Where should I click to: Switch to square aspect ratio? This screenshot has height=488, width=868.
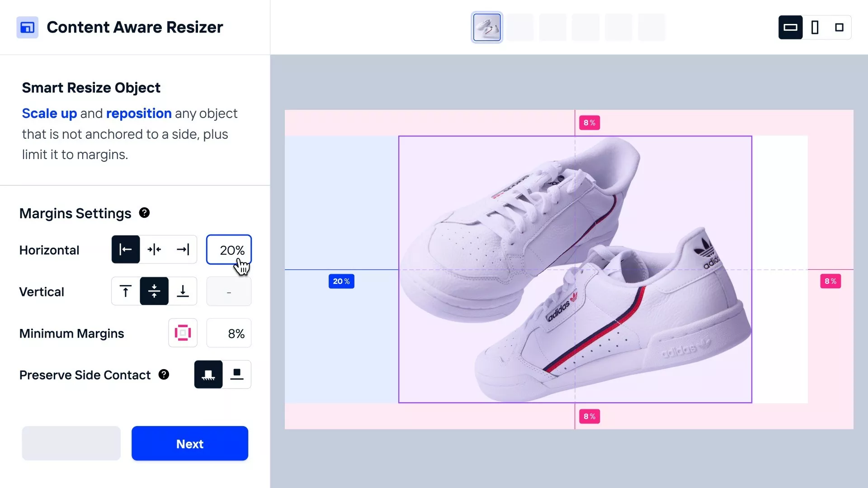point(839,28)
